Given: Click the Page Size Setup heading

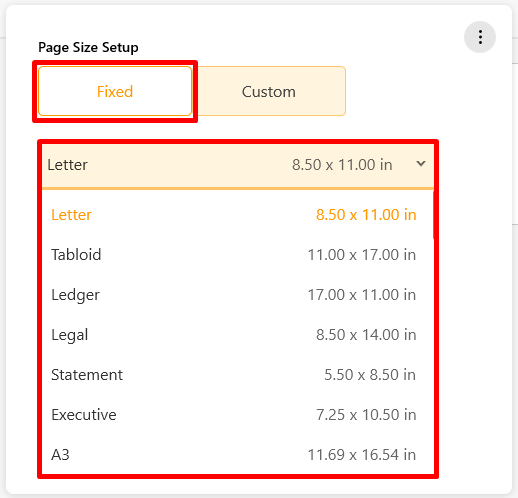Looking at the screenshot, I should (88, 47).
